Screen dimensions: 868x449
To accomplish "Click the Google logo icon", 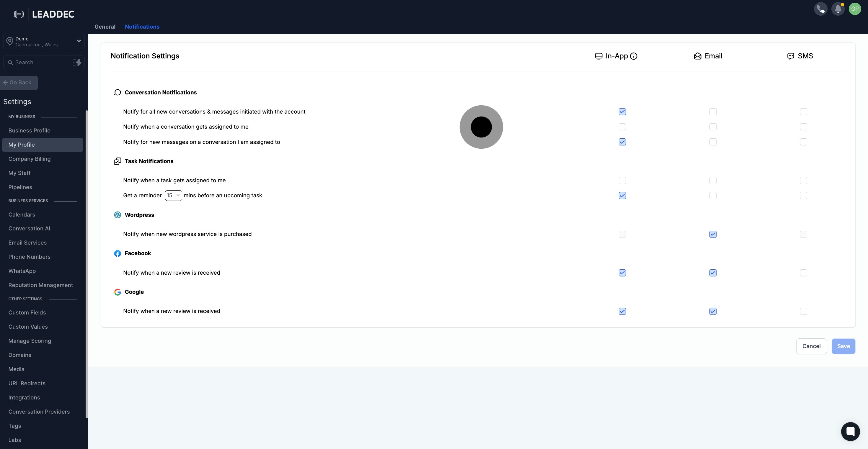I will [x=117, y=292].
